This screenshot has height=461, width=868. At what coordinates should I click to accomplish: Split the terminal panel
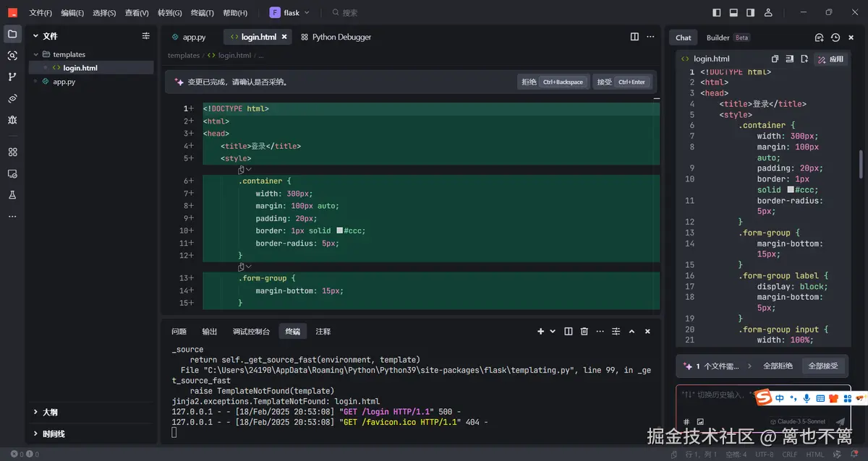[569, 331]
